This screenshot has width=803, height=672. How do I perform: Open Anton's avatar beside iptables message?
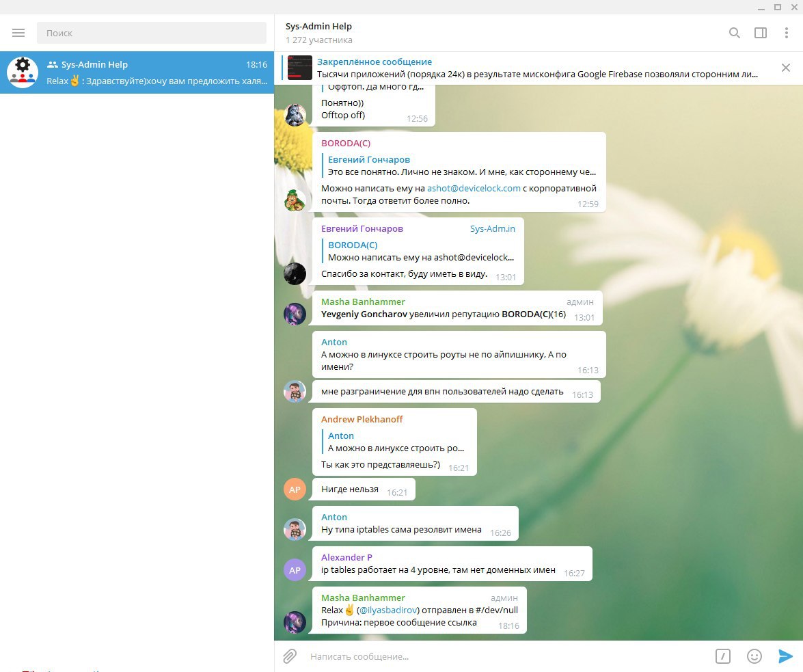tap(295, 530)
